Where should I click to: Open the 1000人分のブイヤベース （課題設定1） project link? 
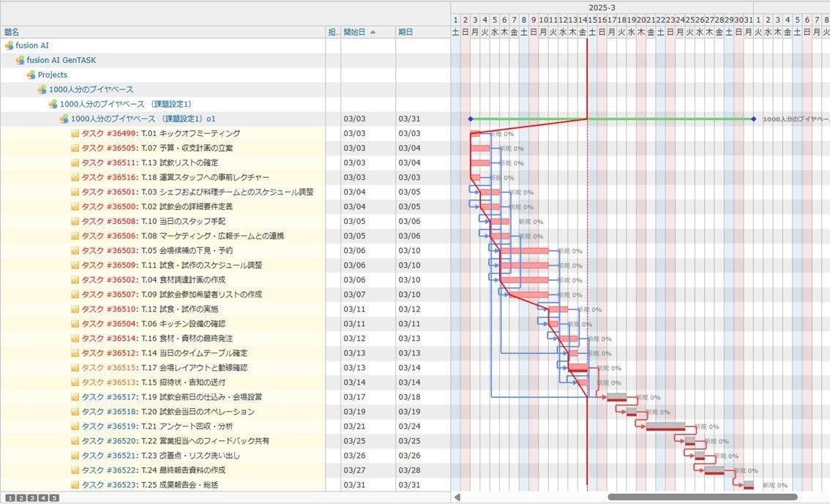[125, 104]
